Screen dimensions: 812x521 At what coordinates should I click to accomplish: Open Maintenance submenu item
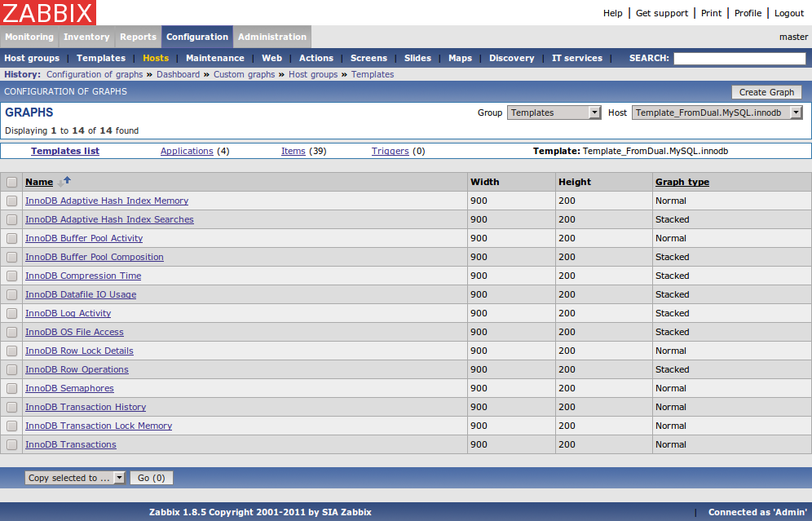pyautogui.click(x=215, y=58)
